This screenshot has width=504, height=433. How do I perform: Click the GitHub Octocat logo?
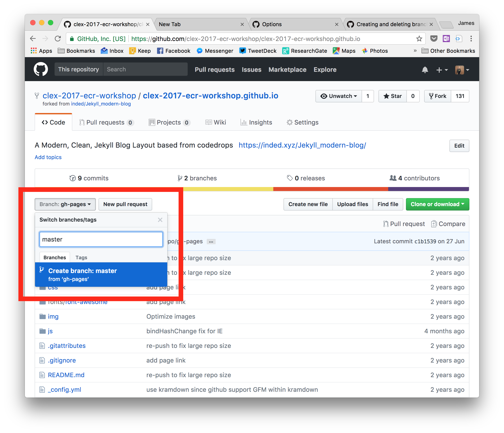41,69
